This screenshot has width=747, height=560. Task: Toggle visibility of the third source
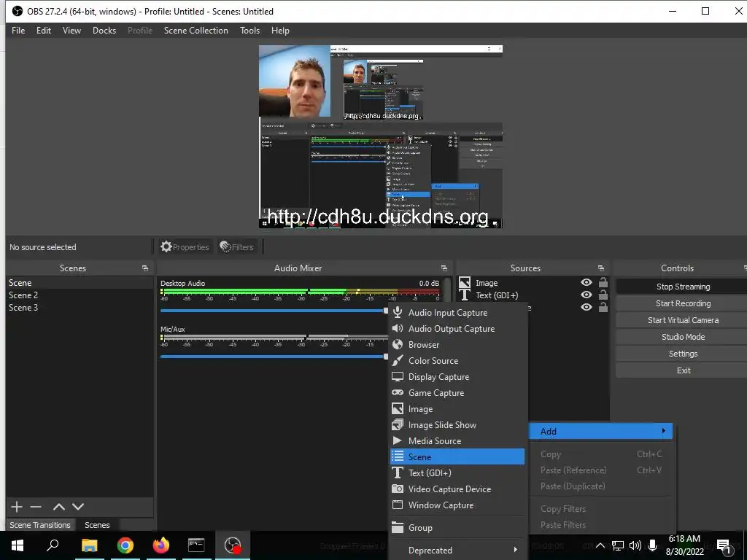pyautogui.click(x=587, y=307)
